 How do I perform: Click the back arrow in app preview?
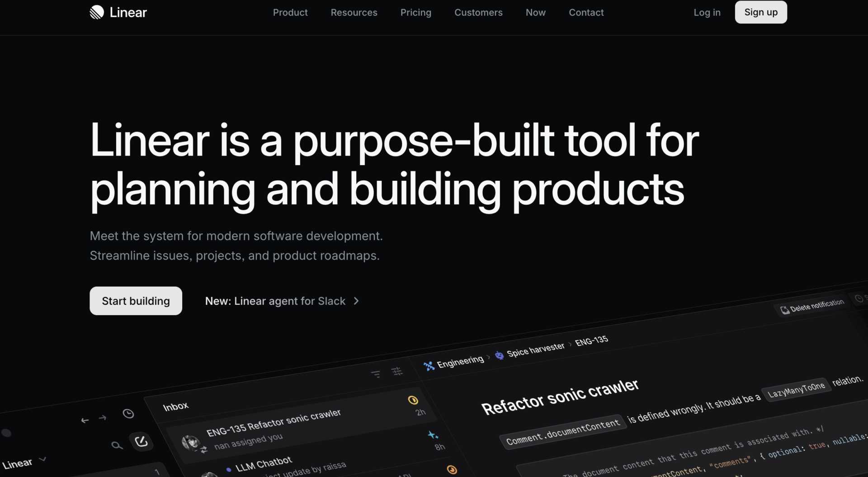85,420
